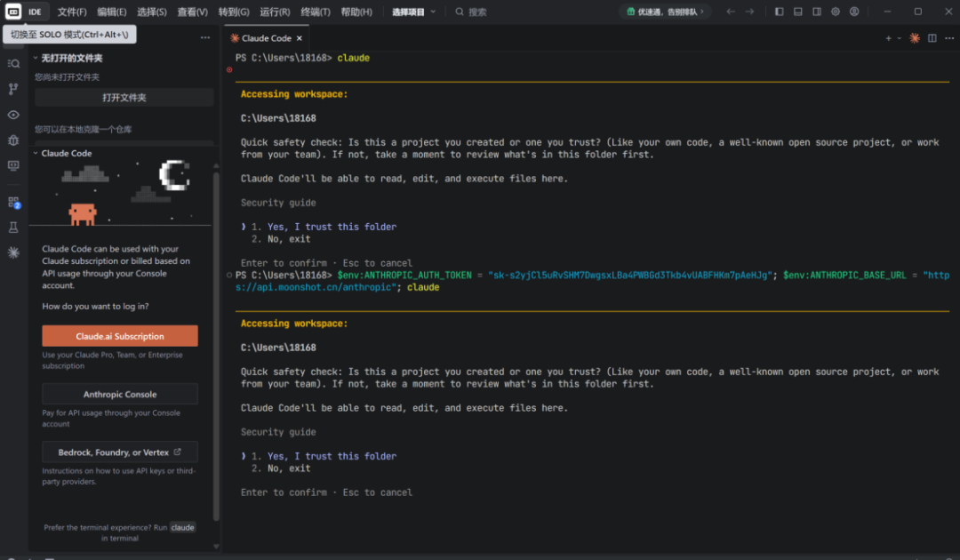Open the remote monitor icon in sidebar
The height and width of the screenshot is (560, 960).
(13, 166)
